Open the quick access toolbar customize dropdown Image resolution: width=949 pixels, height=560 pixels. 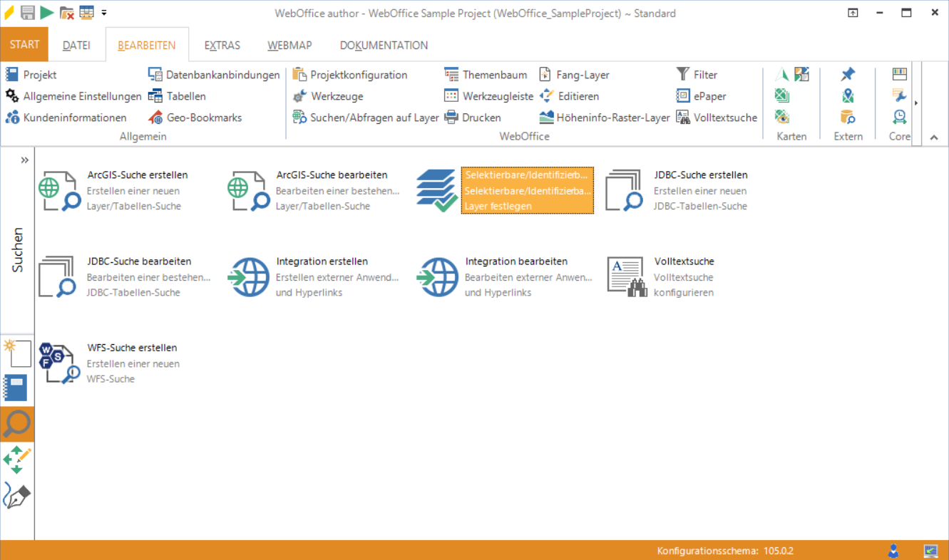coord(104,13)
